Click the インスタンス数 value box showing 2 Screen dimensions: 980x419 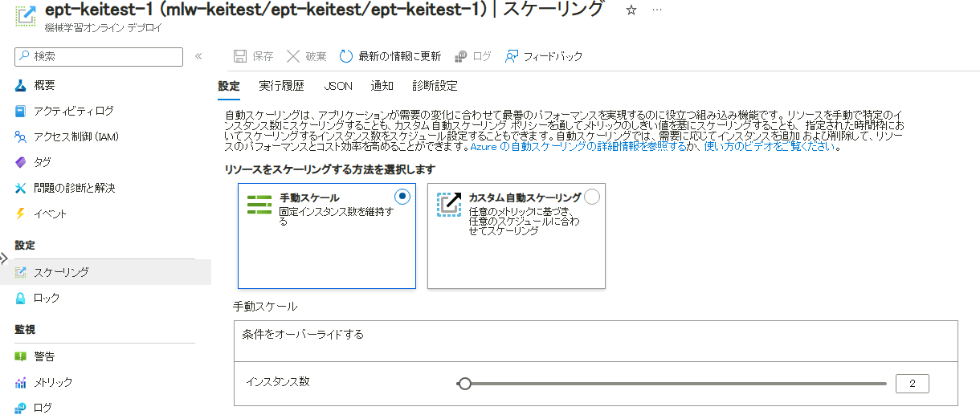click(913, 384)
